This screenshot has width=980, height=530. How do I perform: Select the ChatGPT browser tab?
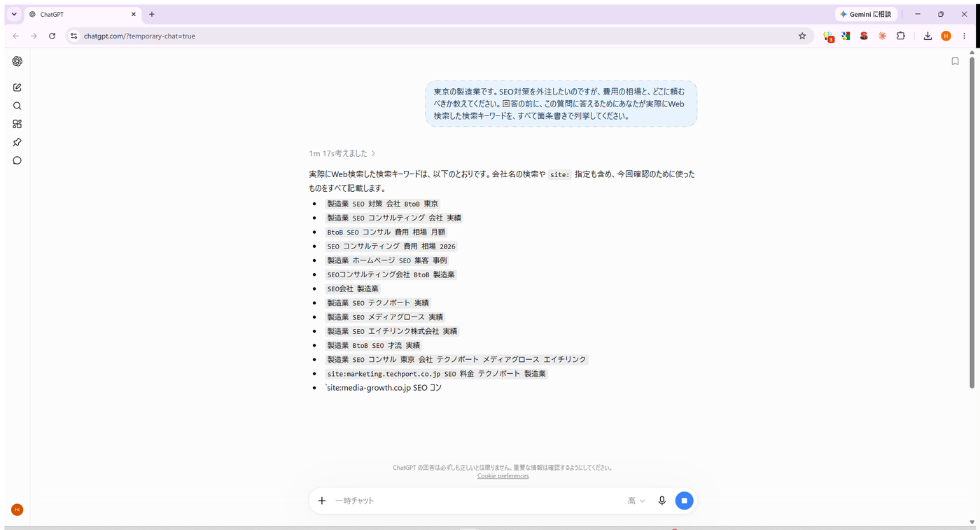click(83, 14)
